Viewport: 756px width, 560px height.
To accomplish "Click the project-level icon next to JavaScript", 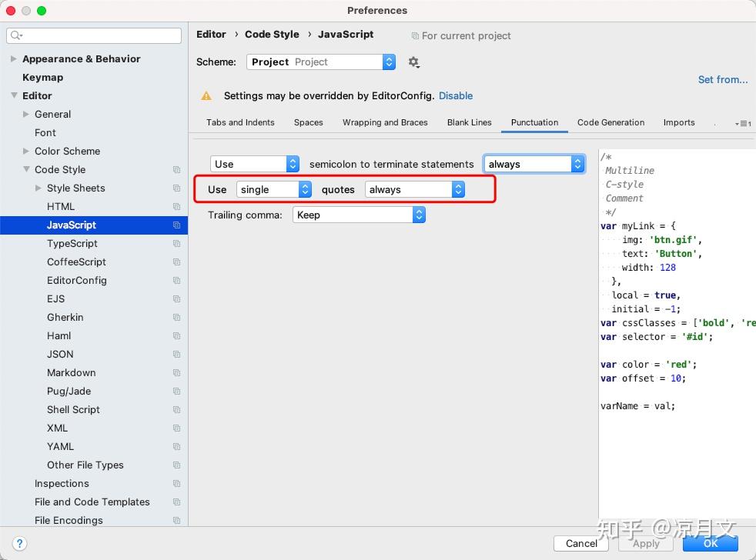I will (176, 225).
